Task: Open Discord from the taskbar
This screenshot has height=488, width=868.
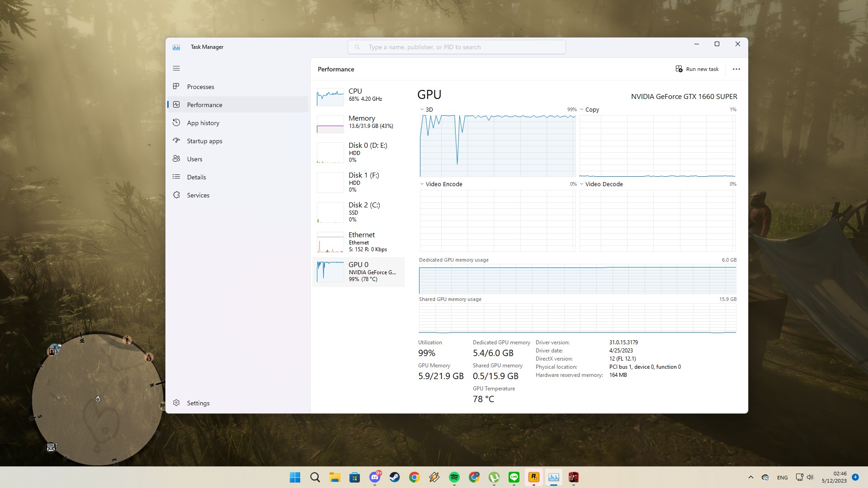Action: 375,477
